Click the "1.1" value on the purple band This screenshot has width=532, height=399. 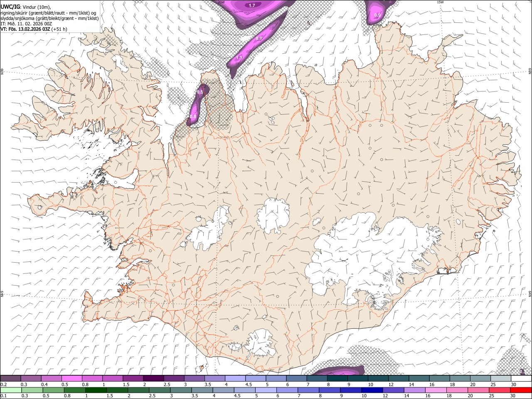(239, 58)
